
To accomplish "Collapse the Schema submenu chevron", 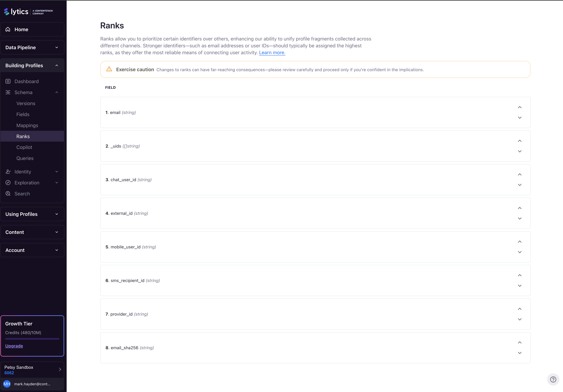I will pos(57,92).
